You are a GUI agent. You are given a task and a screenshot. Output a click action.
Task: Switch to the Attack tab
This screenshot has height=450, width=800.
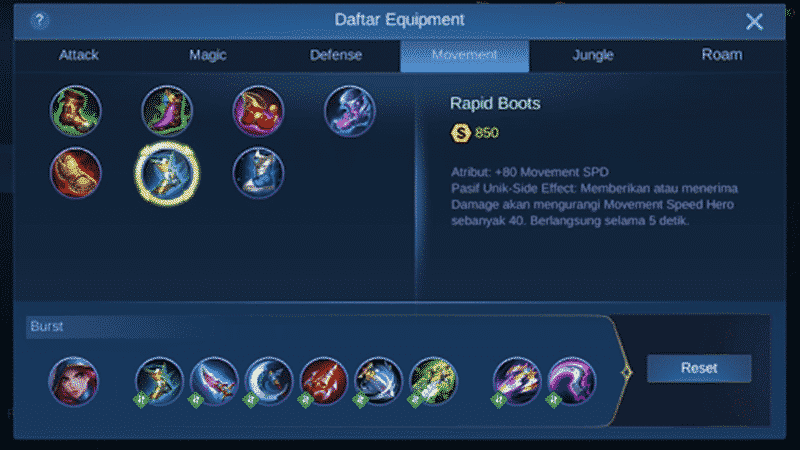tap(78, 55)
